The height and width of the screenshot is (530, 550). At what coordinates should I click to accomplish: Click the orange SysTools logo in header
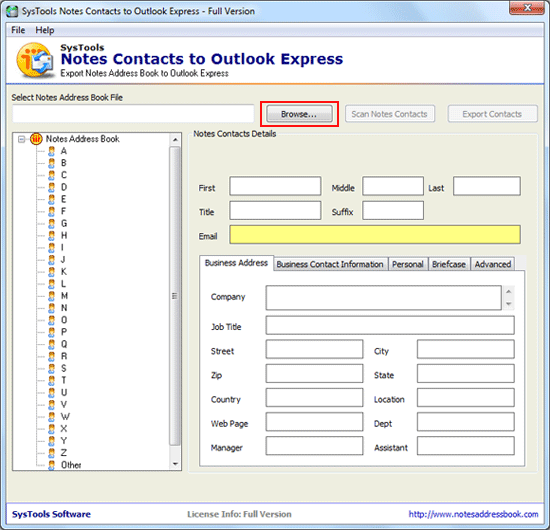pyautogui.click(x=35, y=60)
